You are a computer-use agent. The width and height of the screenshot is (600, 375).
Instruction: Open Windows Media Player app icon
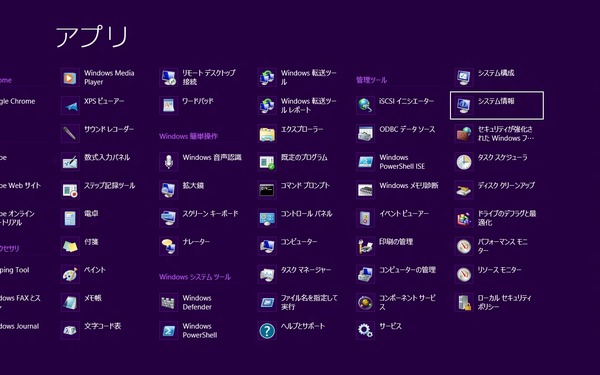point(70,78)
